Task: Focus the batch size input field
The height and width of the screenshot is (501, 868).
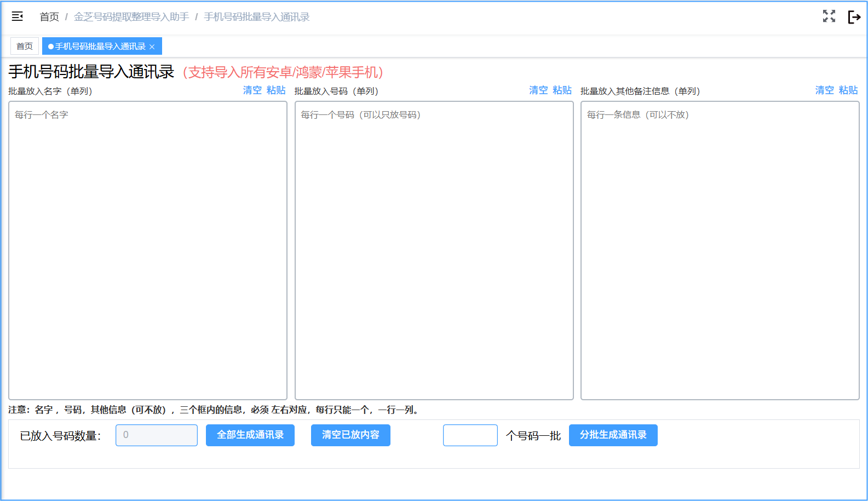Action: (470, 435)
